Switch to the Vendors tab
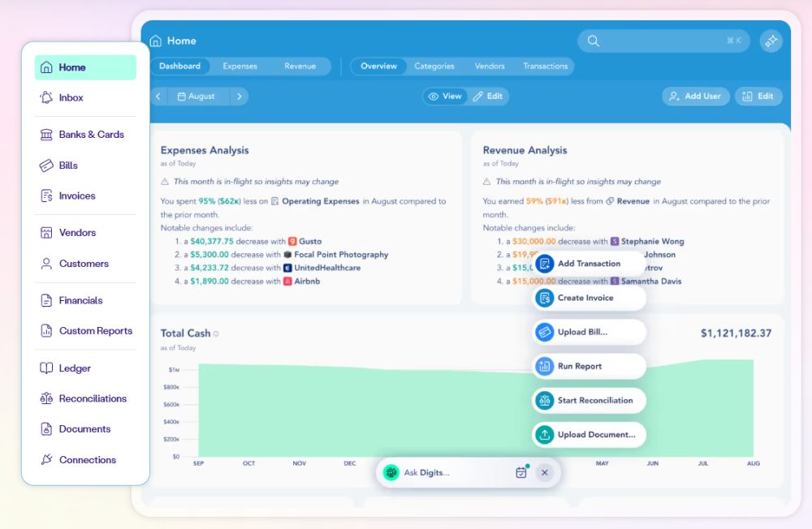The height and width of the screenshot is (529, 812). pos(490,67)
